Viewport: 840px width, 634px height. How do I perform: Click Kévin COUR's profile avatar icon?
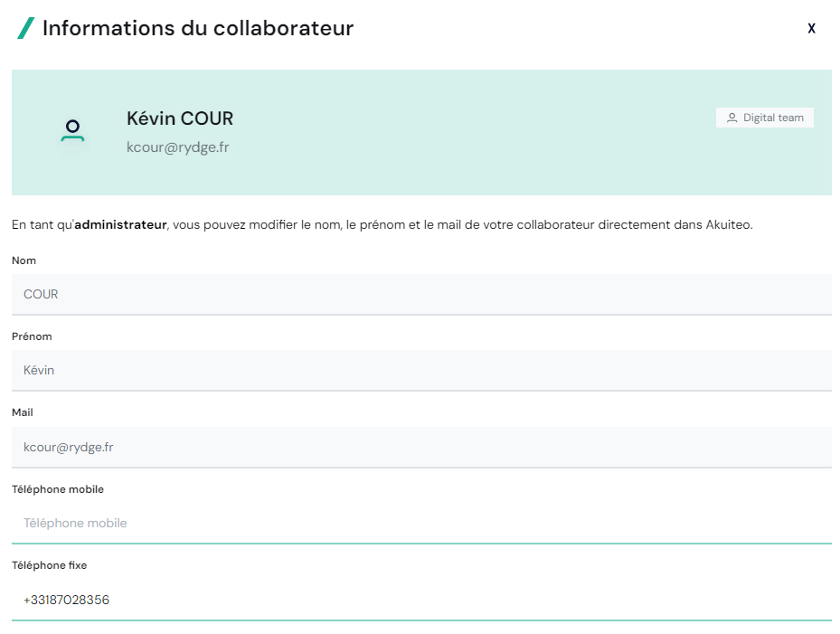(x=72, y=131)
